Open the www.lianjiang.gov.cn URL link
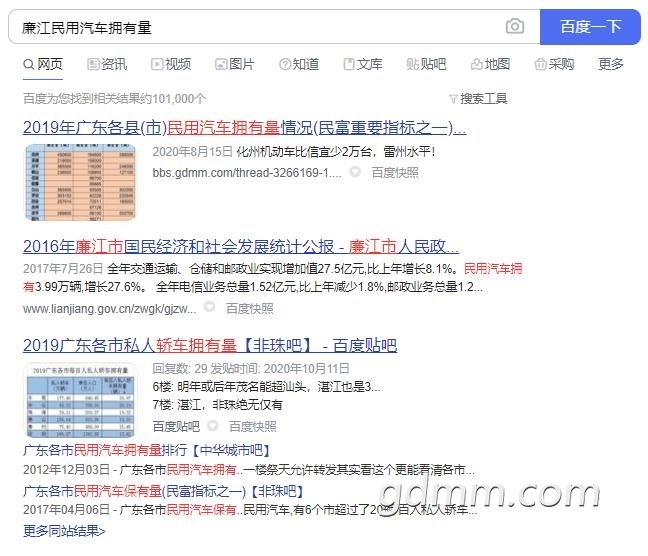This screenshot has height=556, width=648. (x=110, y=308)
